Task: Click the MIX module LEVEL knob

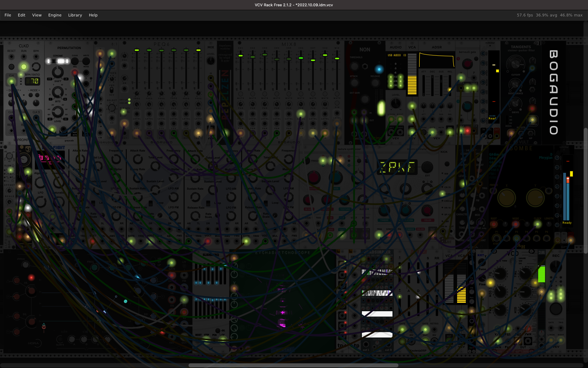Action: coord(211,61)
